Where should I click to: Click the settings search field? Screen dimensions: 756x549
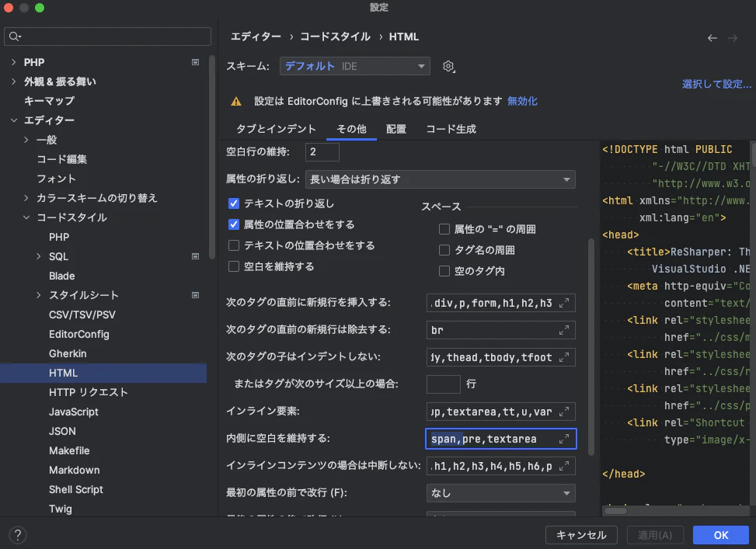[x=107, y=36]
